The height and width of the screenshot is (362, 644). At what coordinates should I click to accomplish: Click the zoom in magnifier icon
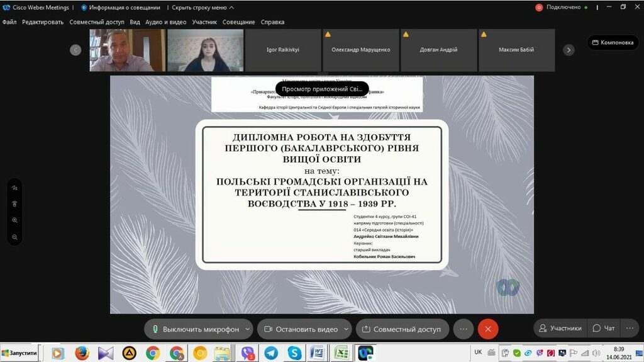(14, 220)
